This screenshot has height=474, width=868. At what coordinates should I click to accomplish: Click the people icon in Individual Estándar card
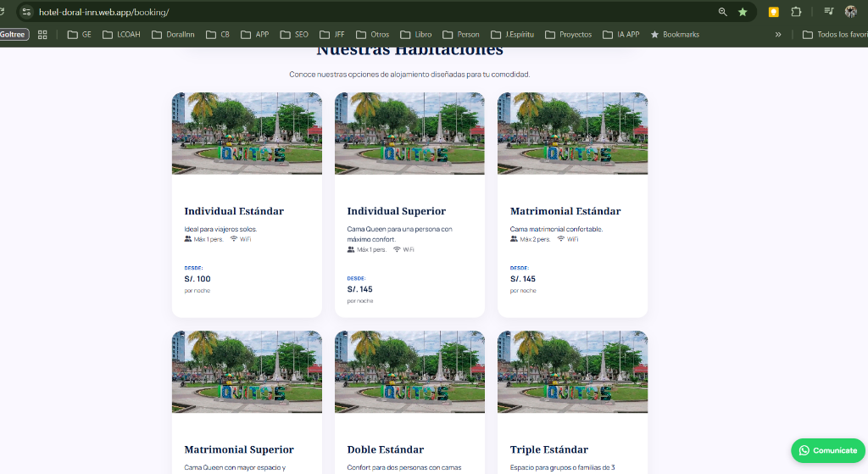(187, 239)
